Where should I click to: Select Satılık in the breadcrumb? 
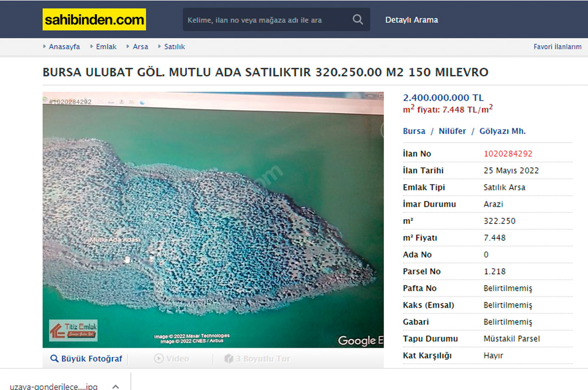174,46
